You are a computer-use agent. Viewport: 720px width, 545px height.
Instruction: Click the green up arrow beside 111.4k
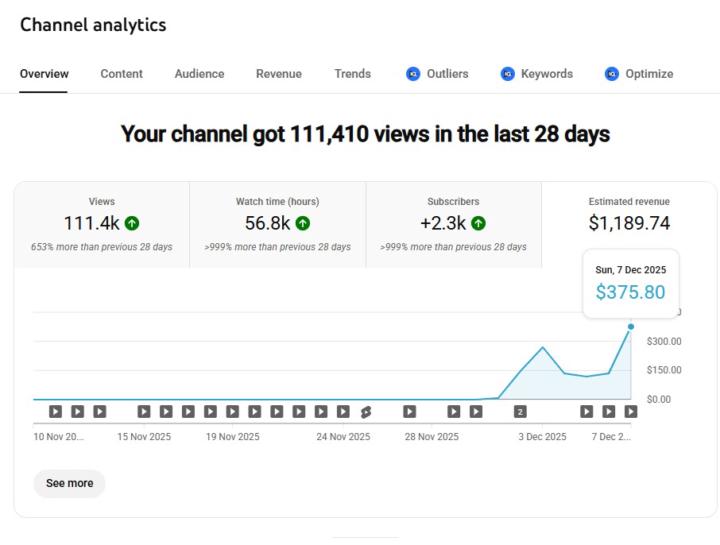(x=132, y=224)
